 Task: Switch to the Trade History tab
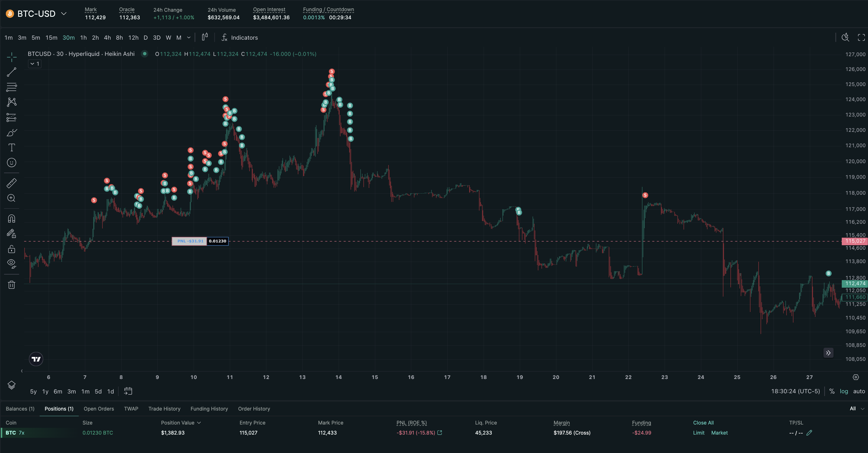(164, 409)
